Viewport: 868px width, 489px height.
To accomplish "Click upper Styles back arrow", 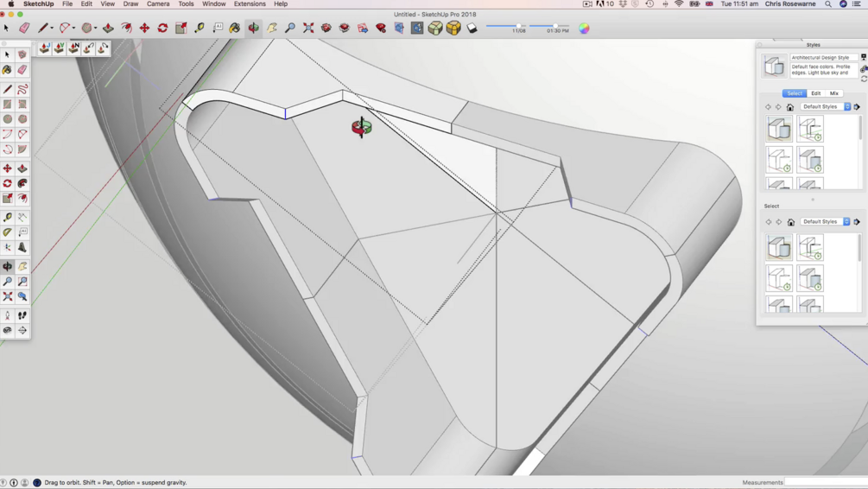I will pos(769,107).
